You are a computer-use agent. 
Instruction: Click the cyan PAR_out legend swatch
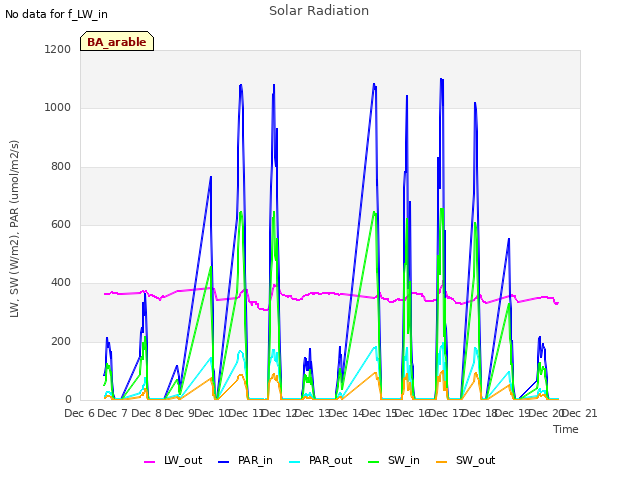[x=294, y=462]
